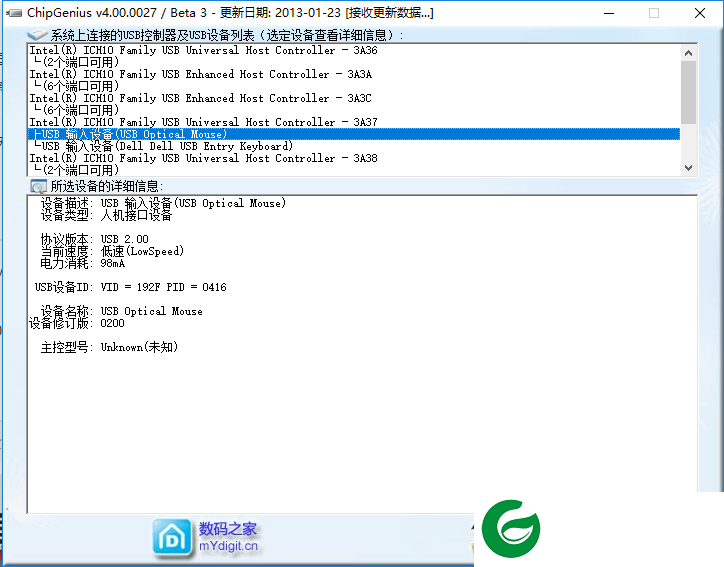
Task: Click the 设备类型 人机接口设备 line
Action: 106,215
